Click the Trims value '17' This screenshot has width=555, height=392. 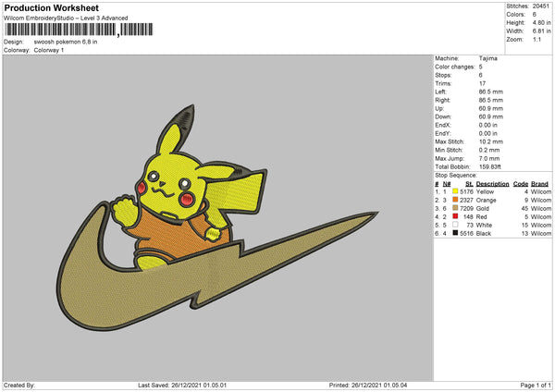[x=482, y=83]
